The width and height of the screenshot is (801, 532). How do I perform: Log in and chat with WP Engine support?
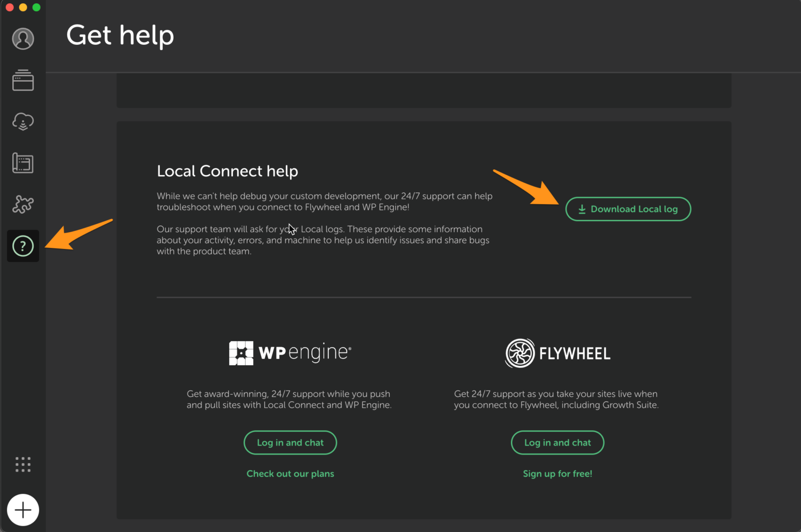click(290, 442)
